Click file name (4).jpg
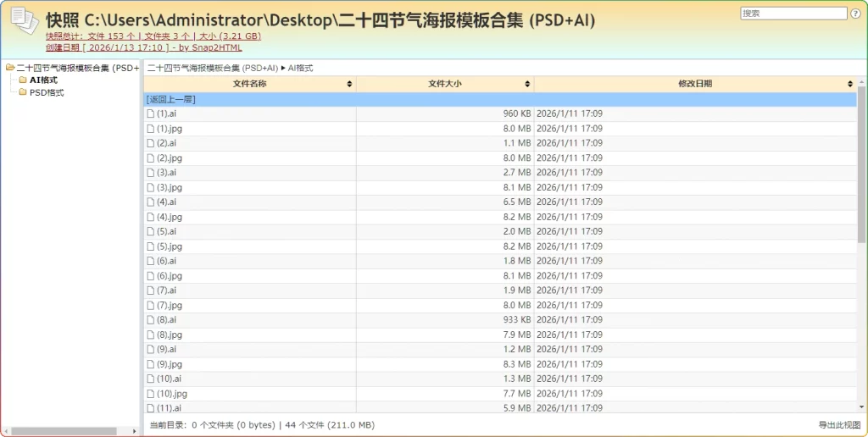This screenshot has width=868, height=437. coord(170,217)
